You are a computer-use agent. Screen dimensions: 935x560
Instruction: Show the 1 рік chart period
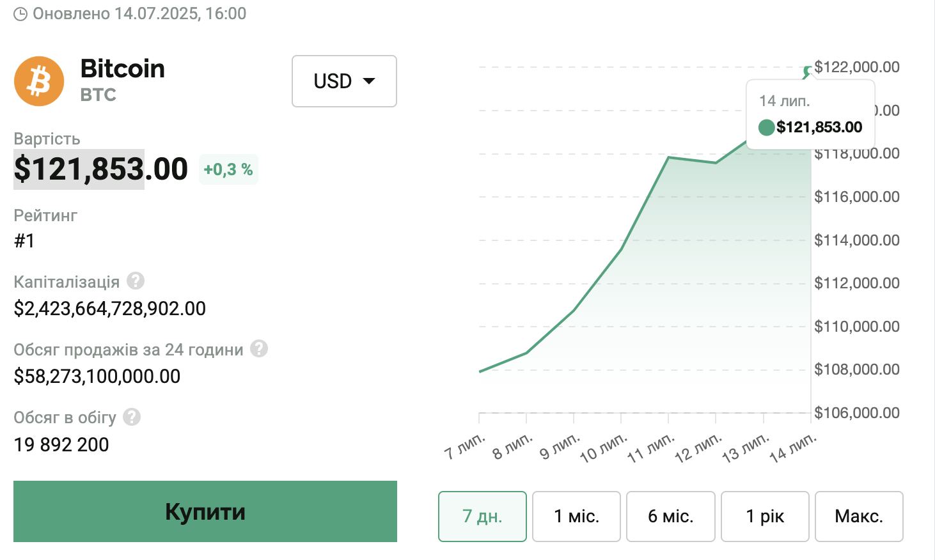coord(765,516)
